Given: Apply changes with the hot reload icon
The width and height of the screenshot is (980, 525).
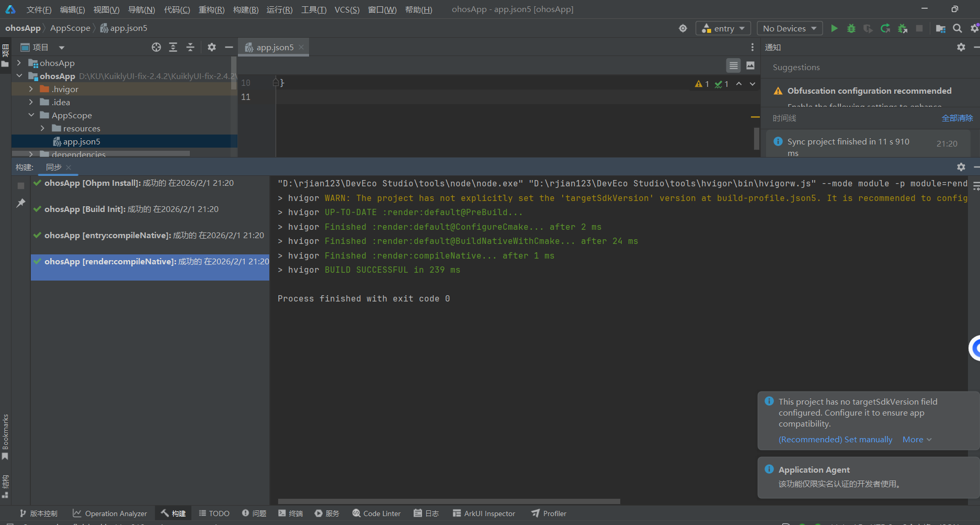Looking at the screenshot, I should pos(885,28).
